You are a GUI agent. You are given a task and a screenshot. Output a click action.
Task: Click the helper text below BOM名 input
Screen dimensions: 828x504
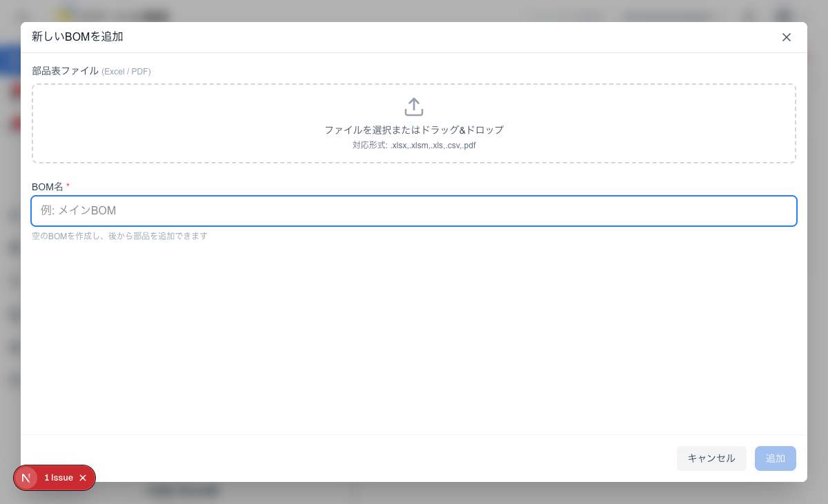[119, 236]
